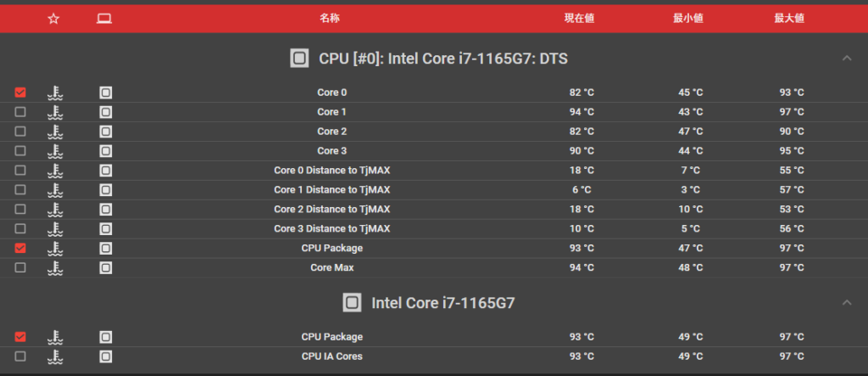Click chip icon in Core 1 row
The width and height of the screenshot is (868, 376).
pos(105,112)
